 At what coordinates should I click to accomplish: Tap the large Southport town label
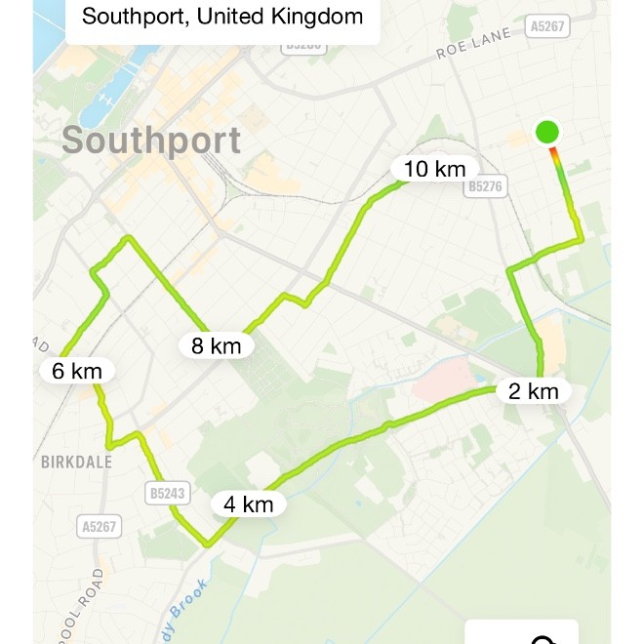150,141
